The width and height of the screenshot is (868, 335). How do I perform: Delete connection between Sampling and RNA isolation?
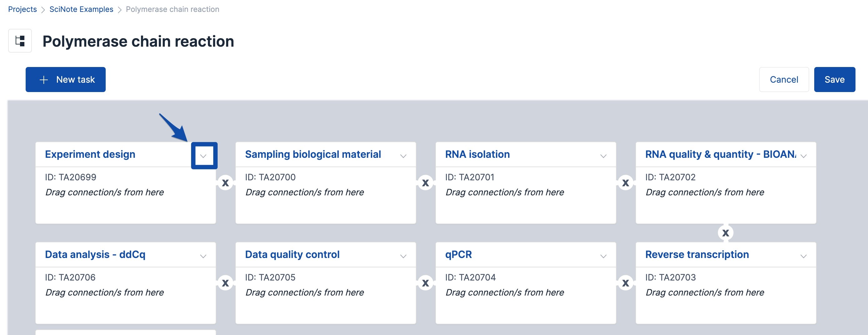[426, 183]
